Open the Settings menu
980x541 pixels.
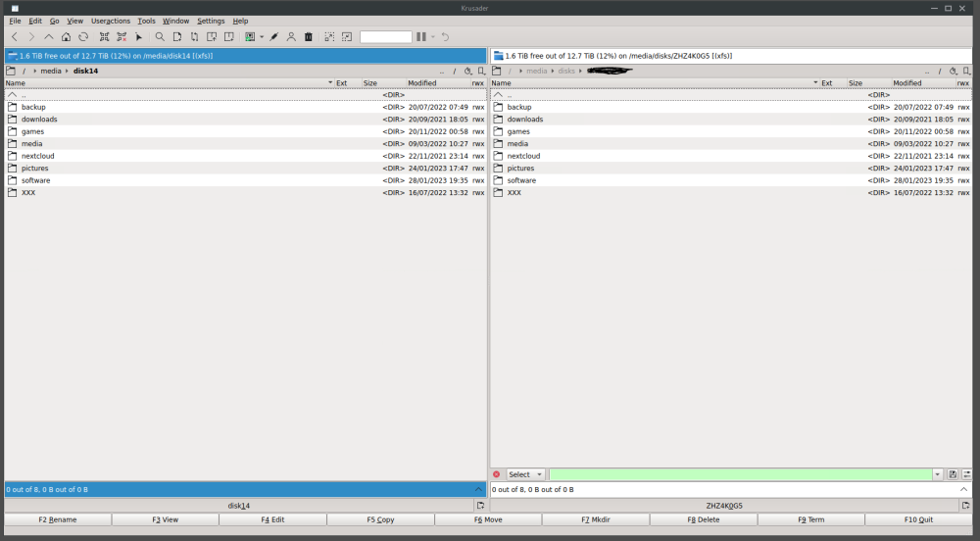pos(211,21)
